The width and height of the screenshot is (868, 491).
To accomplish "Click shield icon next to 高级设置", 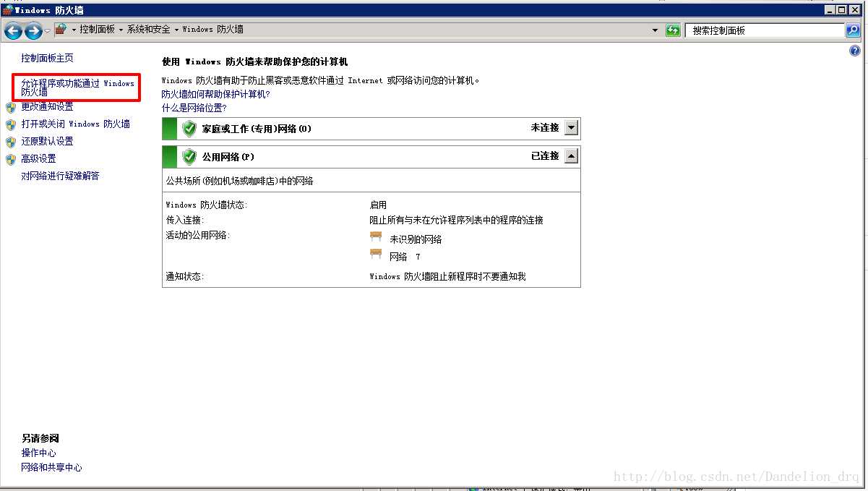I will [10, 159].
